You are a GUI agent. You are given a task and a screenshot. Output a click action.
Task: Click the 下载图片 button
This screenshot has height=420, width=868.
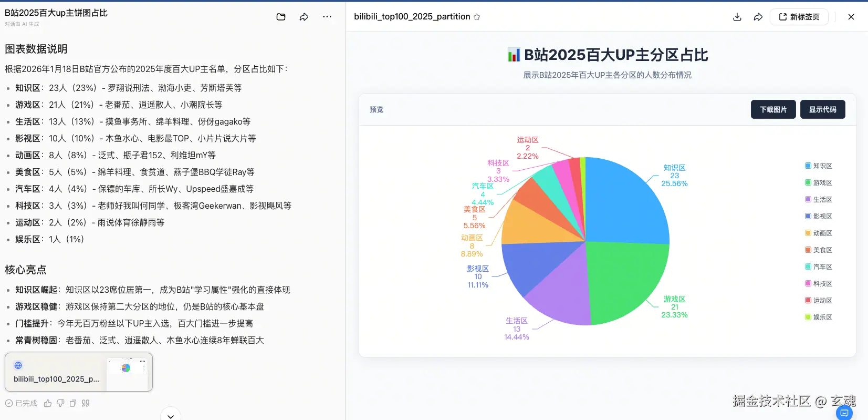point(773,109)
